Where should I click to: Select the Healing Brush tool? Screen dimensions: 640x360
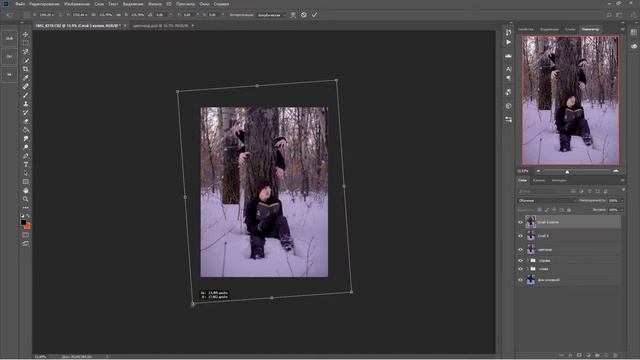[x=26, y=86]
